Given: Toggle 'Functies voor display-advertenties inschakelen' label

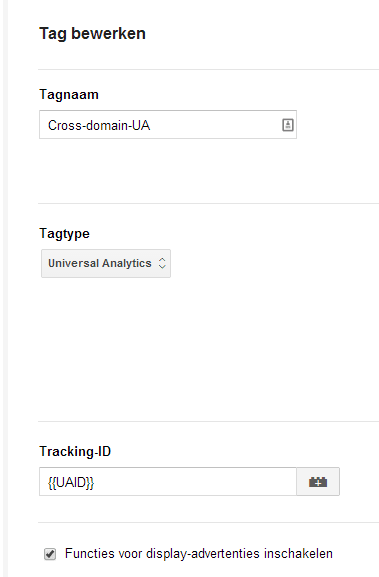Looking at the screenshot, I should pos(199,553).
